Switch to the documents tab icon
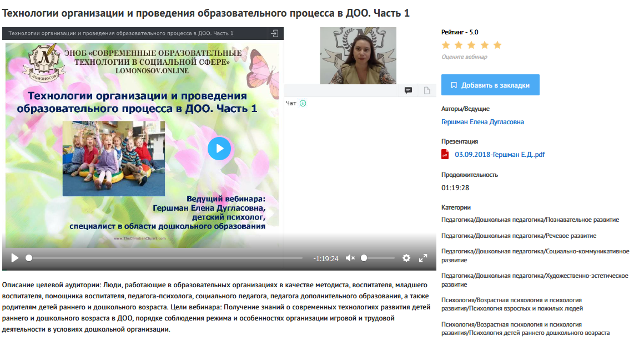This screenshot has height=341, width=644. click(x=427, y=90)
